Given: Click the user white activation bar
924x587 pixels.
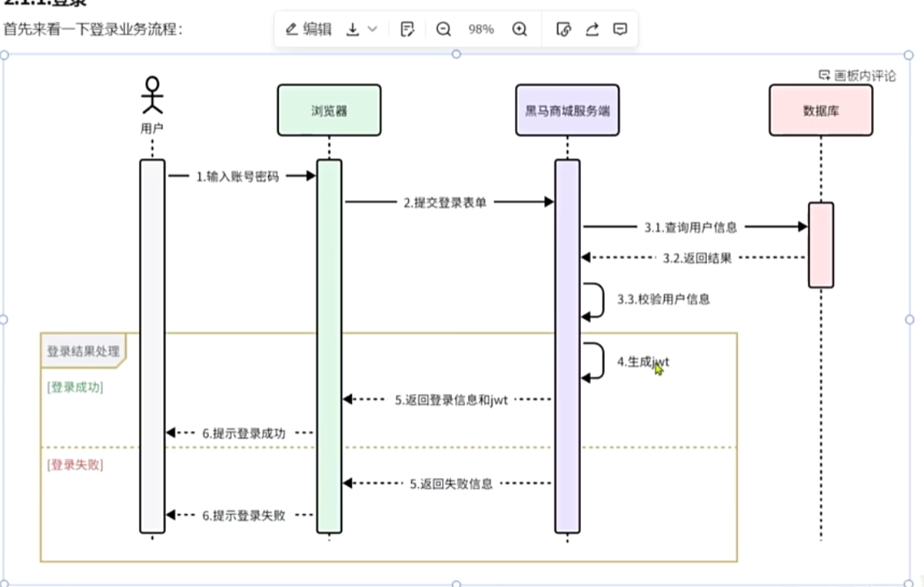Looking at the screenshot, I should pyautogui.click(x=152, y=346).
